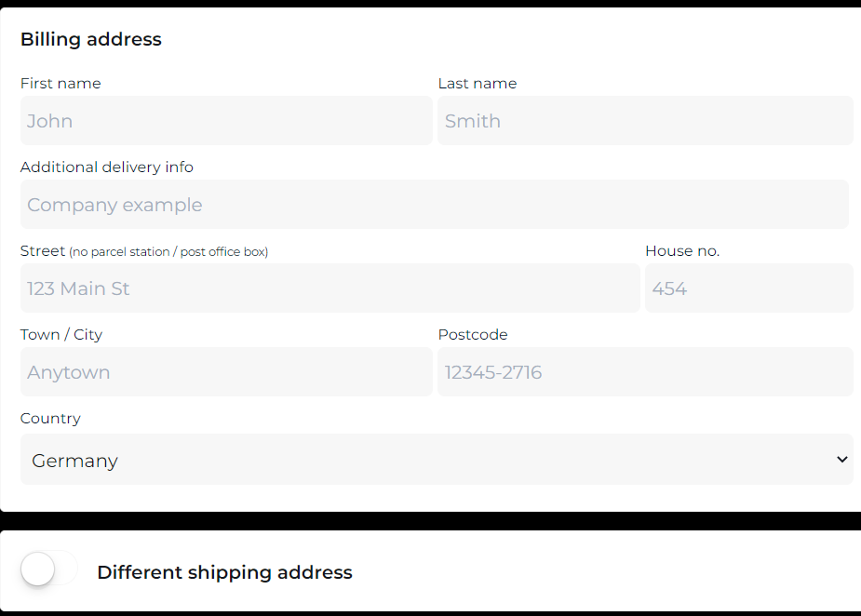Focus the Last name field showing Smith
This screenshot has width=861, height=616.
coord(645,121)
